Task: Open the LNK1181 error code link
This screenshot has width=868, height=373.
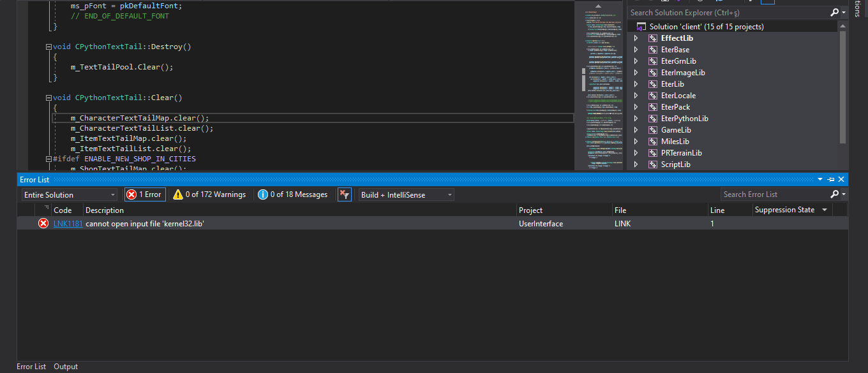Action: tap(68, 223)
